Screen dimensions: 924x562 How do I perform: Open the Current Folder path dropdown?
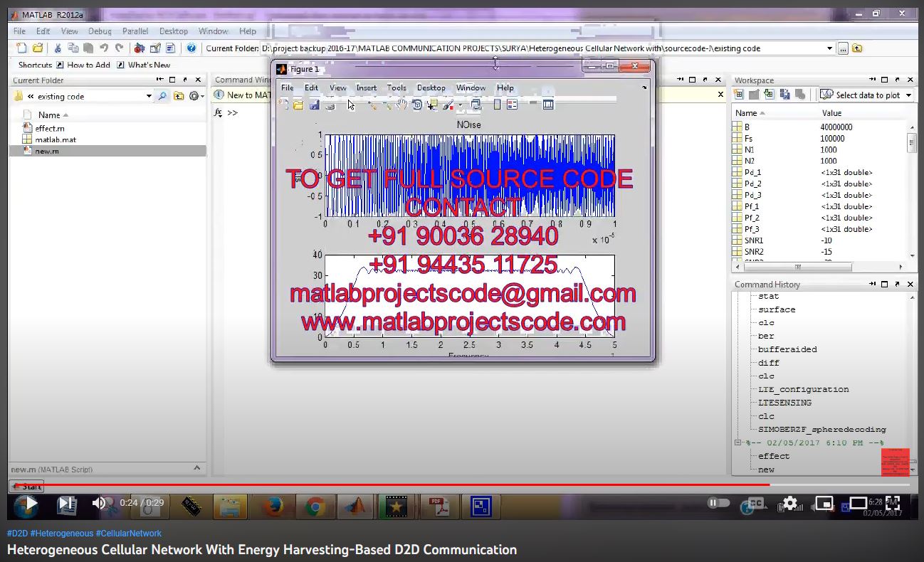(829, 48)
